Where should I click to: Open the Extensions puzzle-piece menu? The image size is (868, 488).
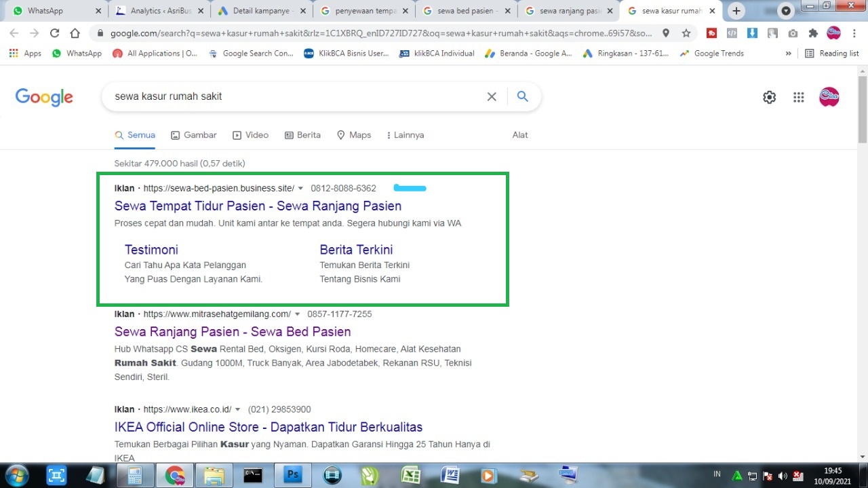[x=813, y=33]
